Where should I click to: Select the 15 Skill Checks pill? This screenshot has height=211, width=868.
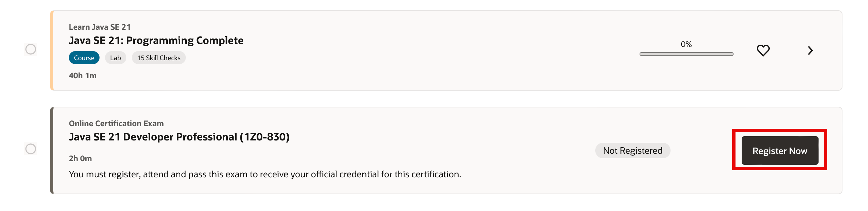pyautogui.click(x=158, y=58)
